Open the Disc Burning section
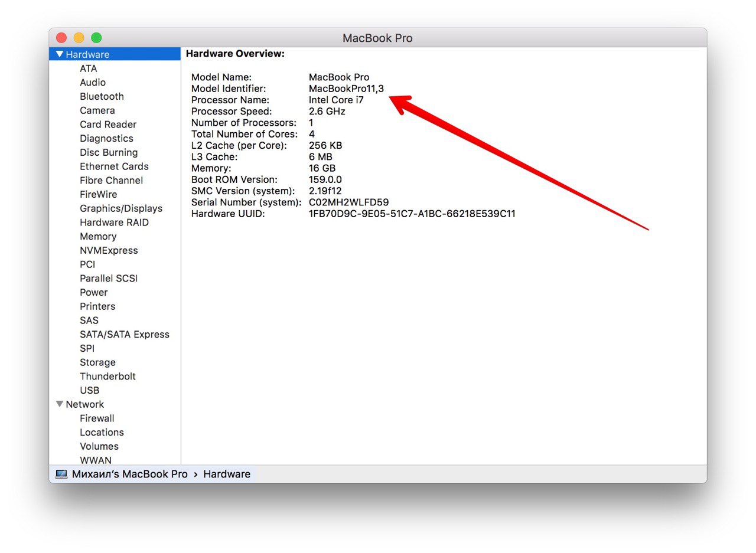The height and width of the screenshot is (553, 756). pos(109,152)
